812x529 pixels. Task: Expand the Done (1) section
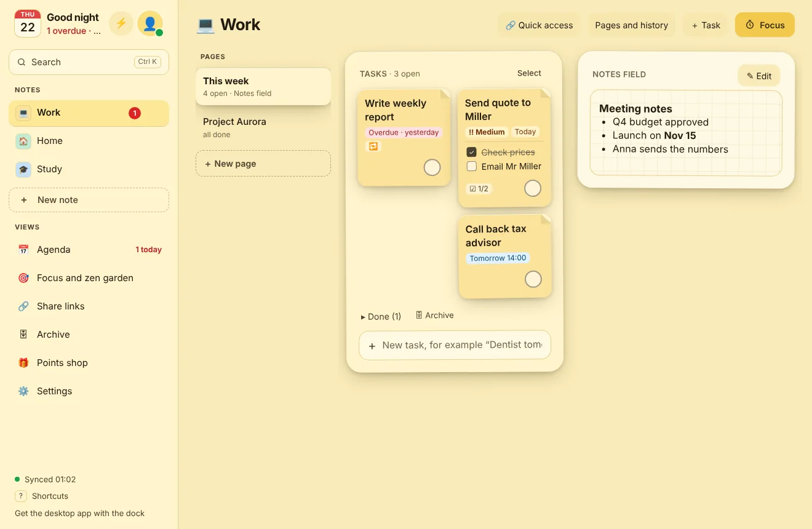point(381,316)
